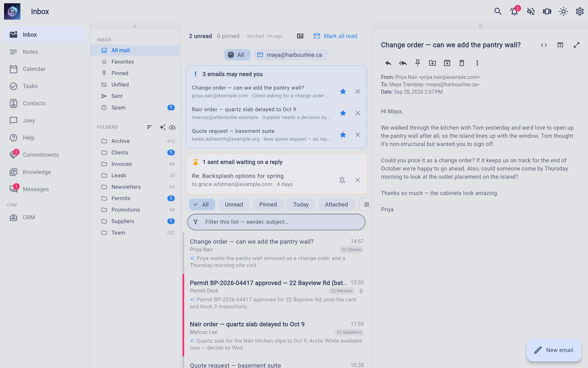Switch layout with the panel columns icon
Screen dimensions: 588x368
(547, 11)
